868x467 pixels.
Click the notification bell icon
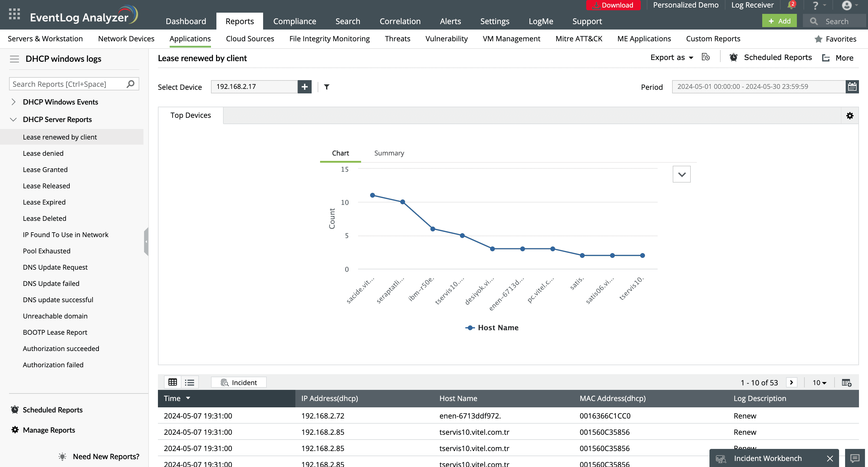[791, 5]
